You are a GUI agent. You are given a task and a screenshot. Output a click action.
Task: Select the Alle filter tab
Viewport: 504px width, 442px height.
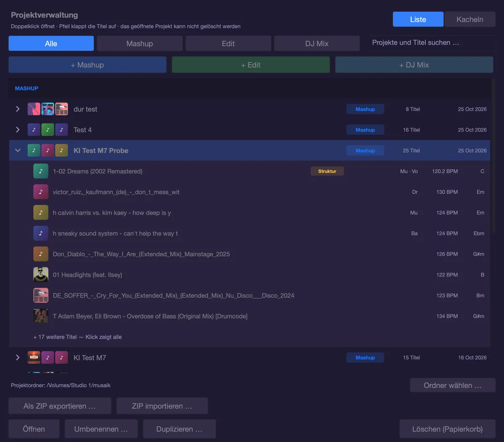tap(51, 44)
